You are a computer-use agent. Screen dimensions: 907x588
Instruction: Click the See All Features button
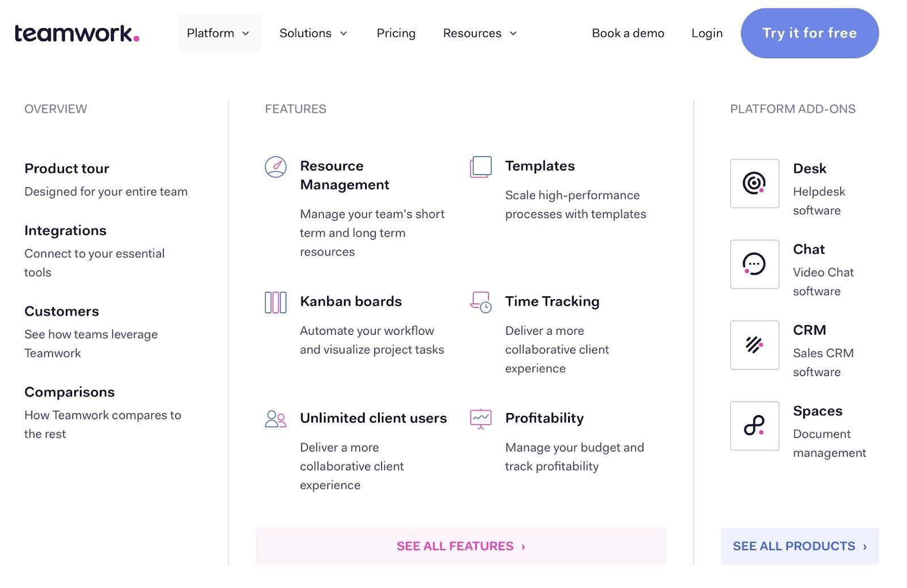click(x=461, y=546)
